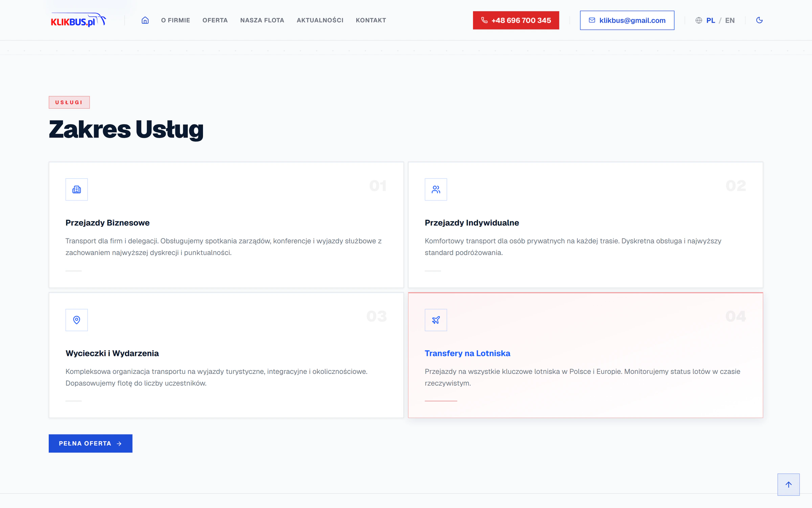Image resolution: width=812 pixels, height=508 pixels.
Task: Click the Przejazdy Indywidualne description text
Action: (x=573, y=247)
